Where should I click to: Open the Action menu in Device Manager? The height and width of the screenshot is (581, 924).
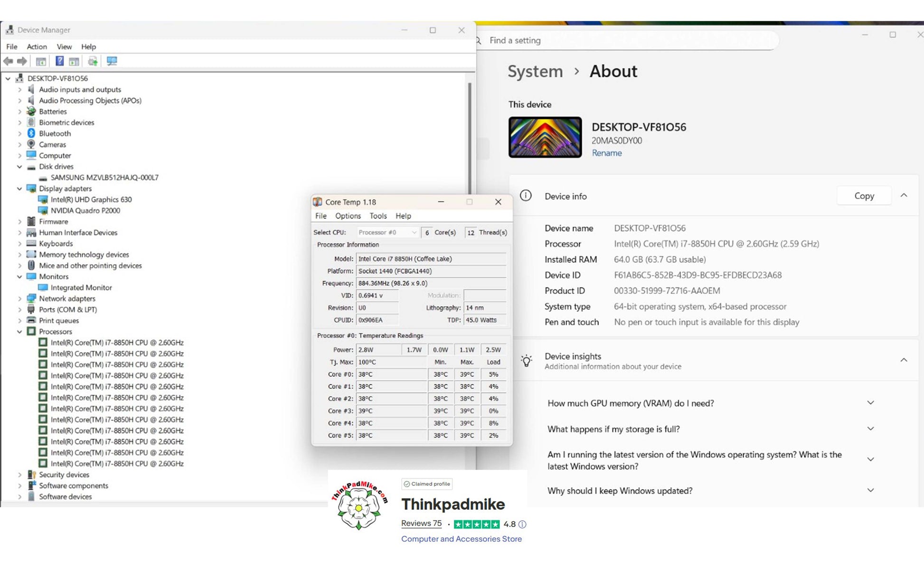pos(37,47)
